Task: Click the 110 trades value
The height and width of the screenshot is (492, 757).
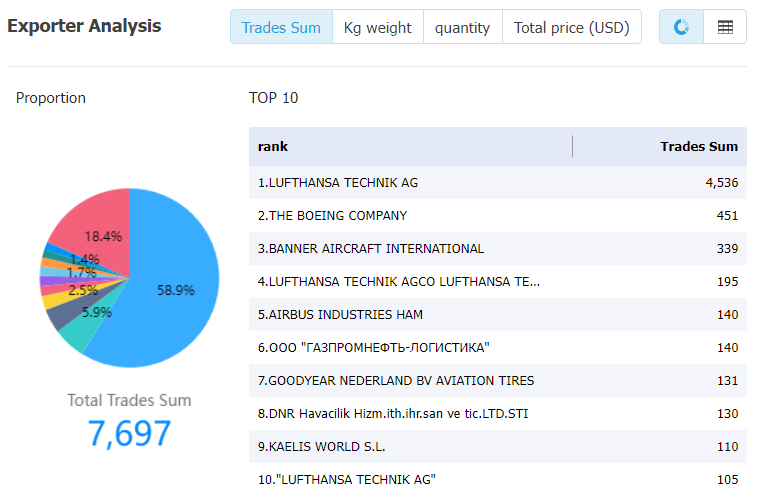Action: coord(727,447)
